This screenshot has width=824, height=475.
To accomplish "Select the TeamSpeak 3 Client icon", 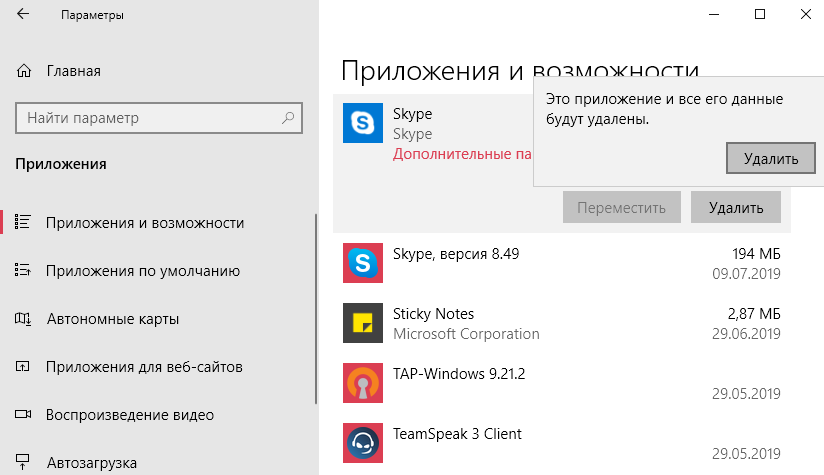I will tap(360, 443).
